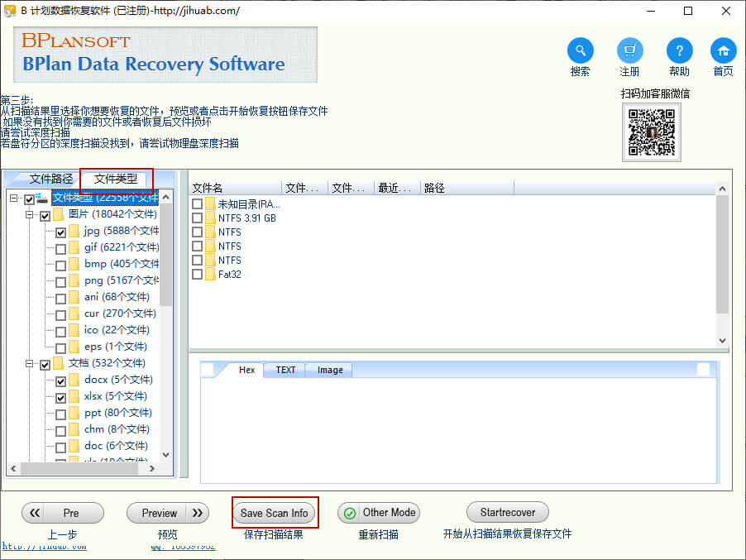746x560 pixels.
Task: Go to home page icon (首页)
Action: pyautogui.click(x=723, y=50)
